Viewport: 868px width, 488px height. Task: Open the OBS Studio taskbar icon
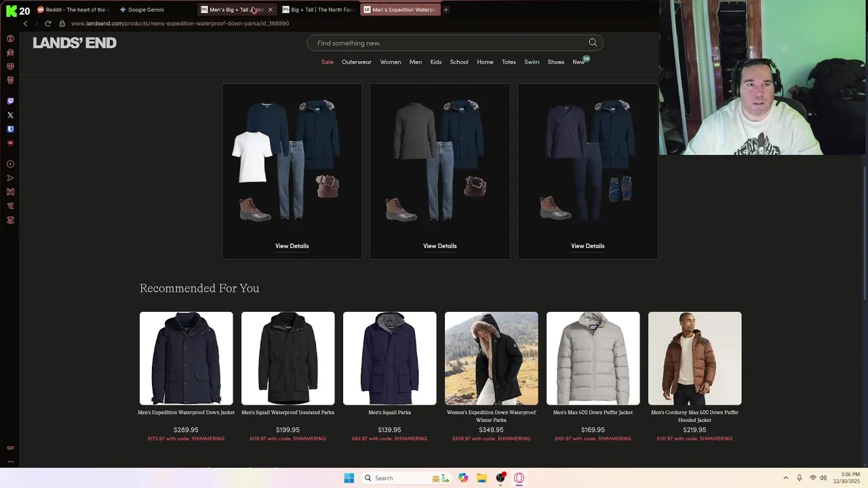(x=500, y=478)
